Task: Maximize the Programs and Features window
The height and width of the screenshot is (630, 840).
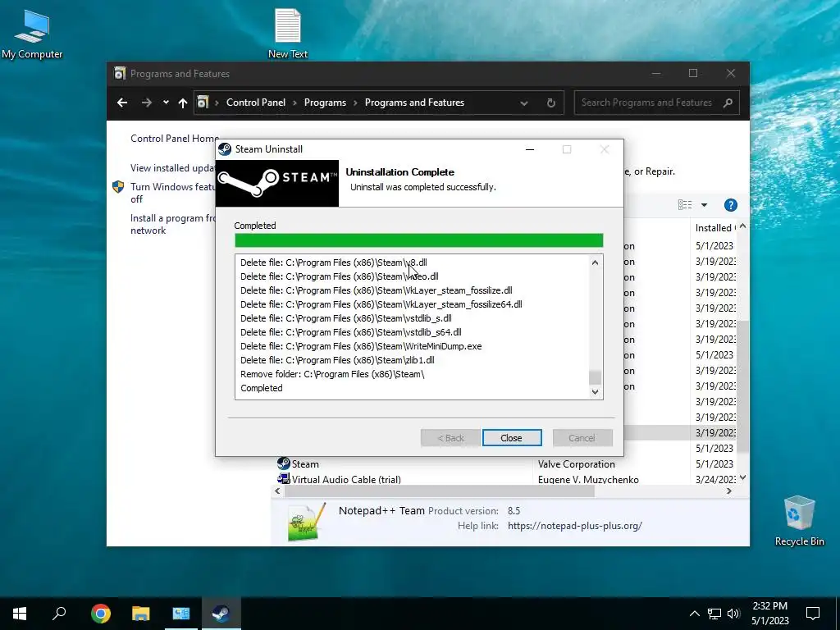Action: pyautogui.click(x=693, y=73)
